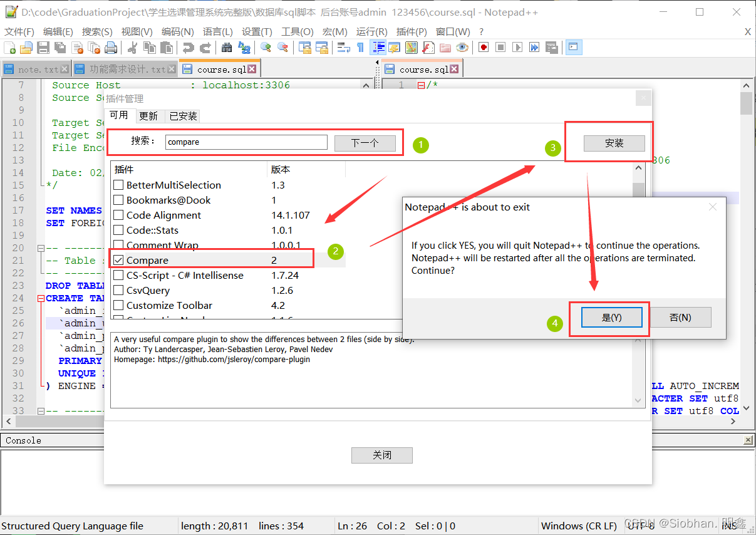Open the 设置(T) menu

tap(257, 31)
